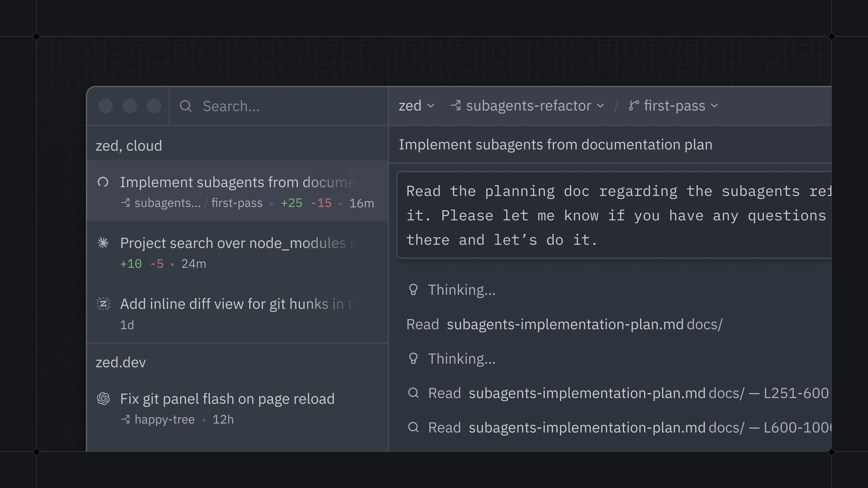This screenshot has height=488, width=868.
Task: Open the zed project dropdown
Action: [417, 105]
